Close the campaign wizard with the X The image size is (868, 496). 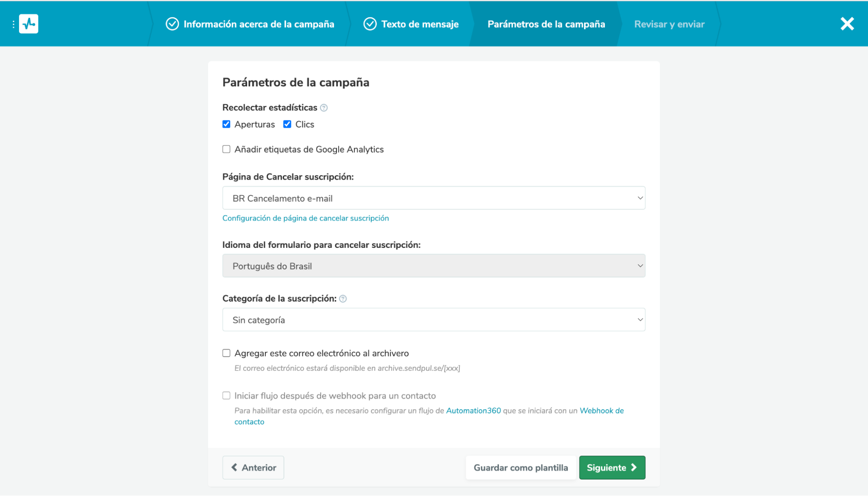point(847,24)
